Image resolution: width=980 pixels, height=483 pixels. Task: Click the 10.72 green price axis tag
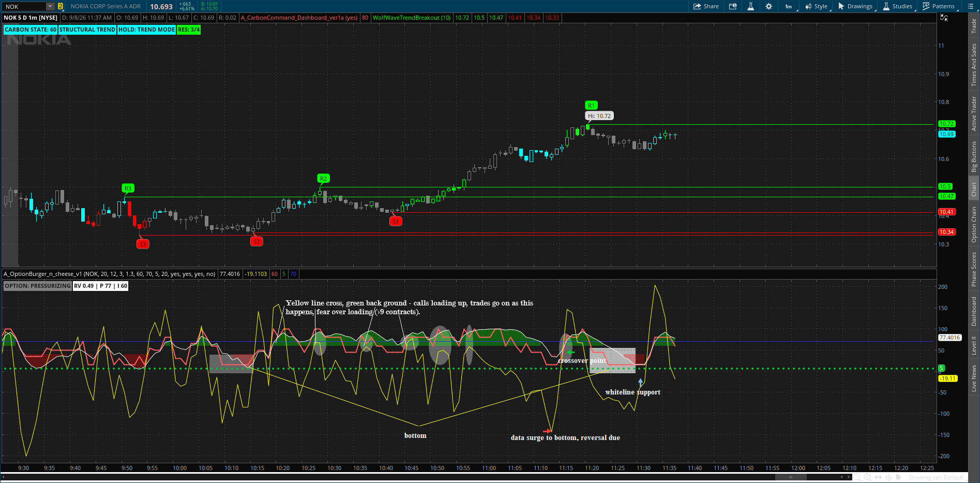click(x=947, y=124)
